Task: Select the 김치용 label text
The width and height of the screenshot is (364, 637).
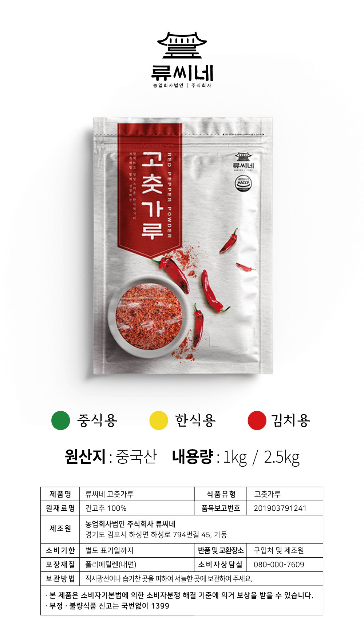Action: [290, 420]
